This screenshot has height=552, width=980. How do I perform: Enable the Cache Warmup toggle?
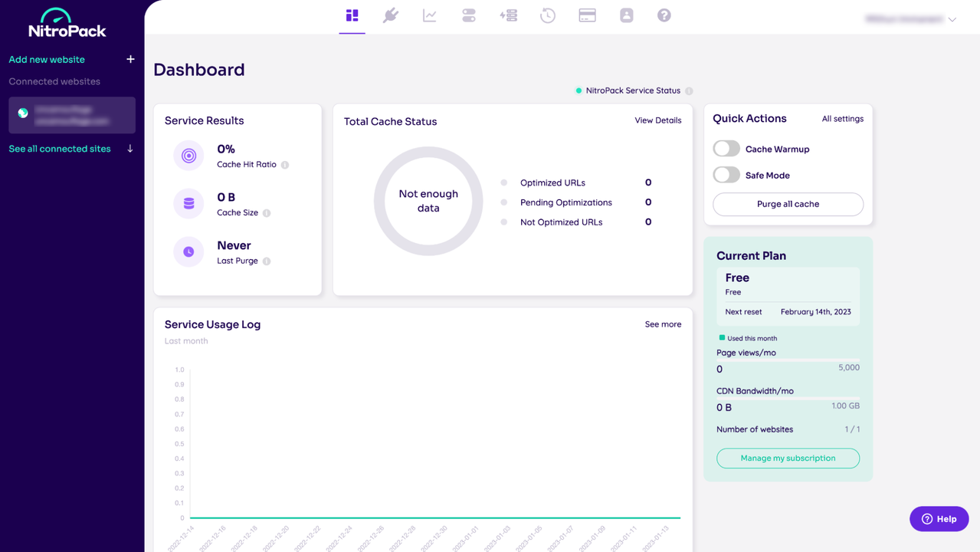click(x=726, y=149)
